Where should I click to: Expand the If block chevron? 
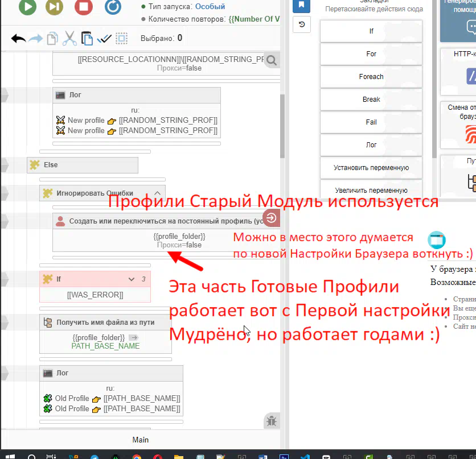(x=132, y=279)
